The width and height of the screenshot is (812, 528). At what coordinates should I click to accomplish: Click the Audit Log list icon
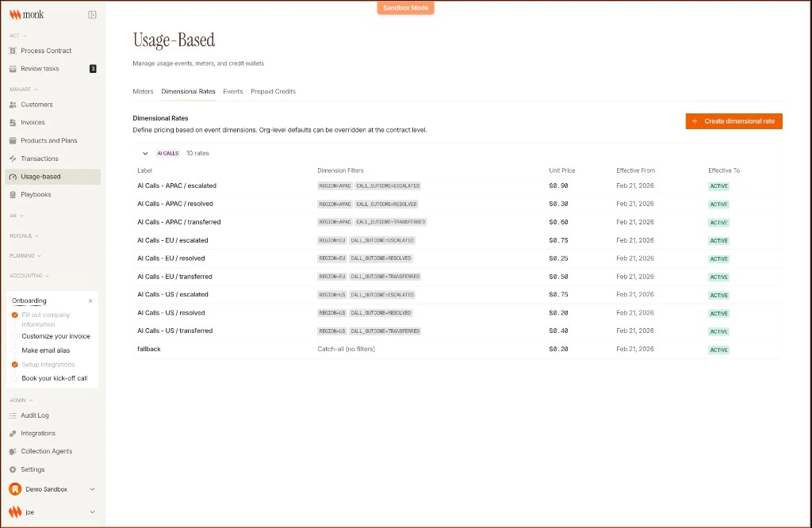click(x=13, y=415)
